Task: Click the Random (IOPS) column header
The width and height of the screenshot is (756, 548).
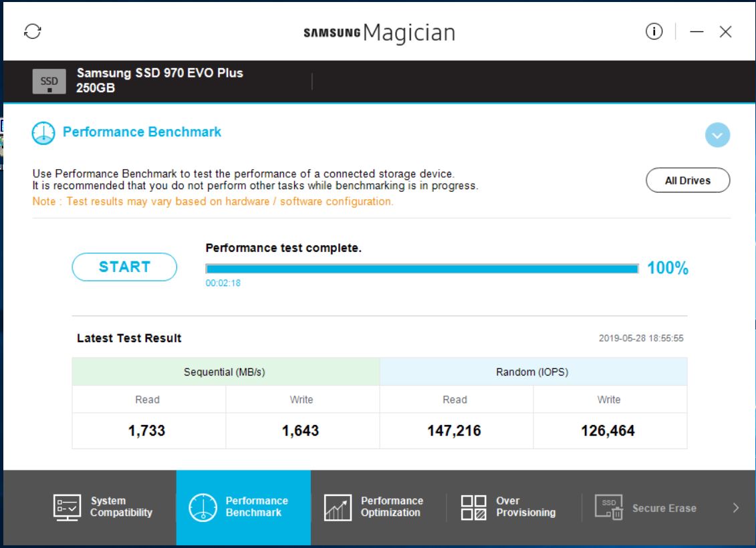Action: click(x=533, y=372)
